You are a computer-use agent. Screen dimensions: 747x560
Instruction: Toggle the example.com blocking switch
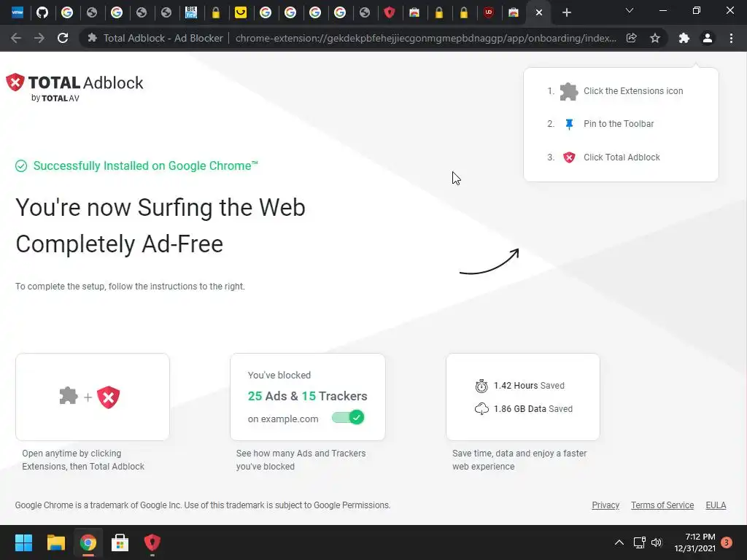348,418
